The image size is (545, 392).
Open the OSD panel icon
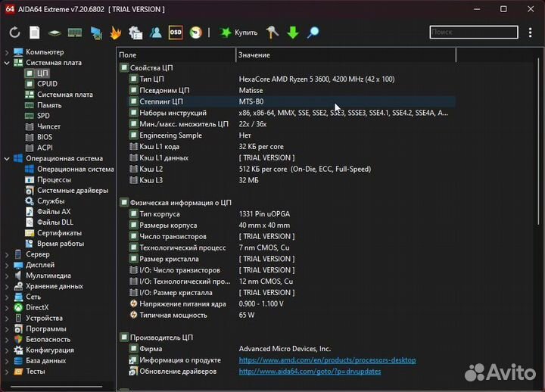click(x=176, y=33)
